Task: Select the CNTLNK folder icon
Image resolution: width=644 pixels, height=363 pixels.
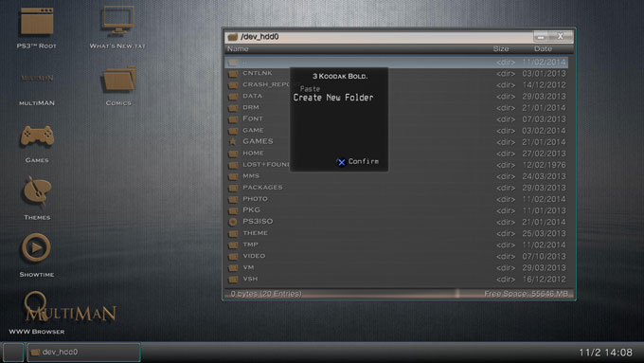Action: [x=233, y=74]
